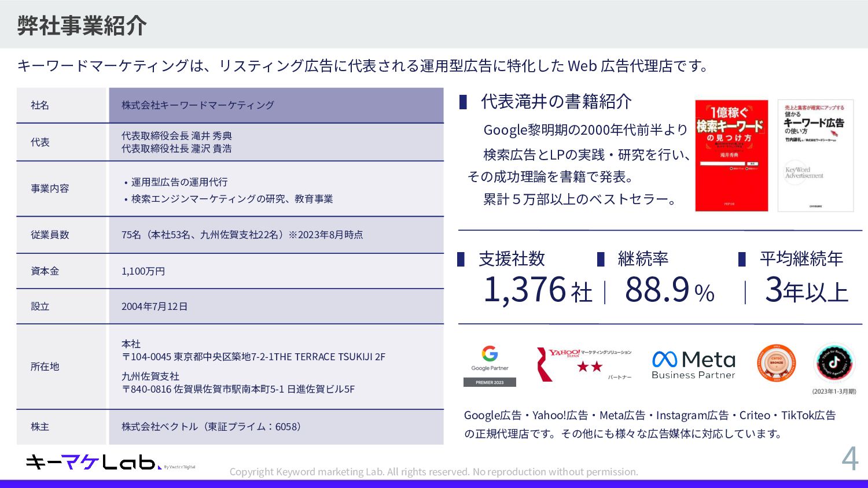Viewport: 868px width, 488px height.
Task: Select the red 検索キーワード book cover
Action: pyautogui.click(x=731, y=156)
